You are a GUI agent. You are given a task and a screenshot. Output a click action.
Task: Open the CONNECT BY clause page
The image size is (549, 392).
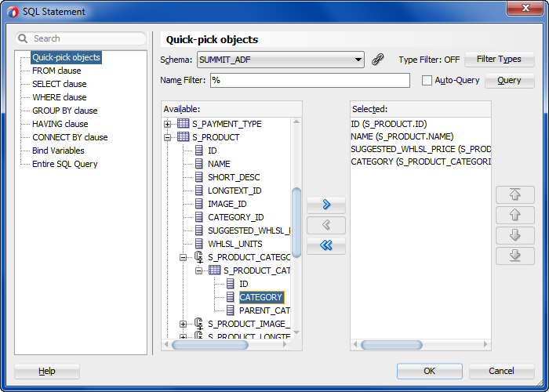[x=70, y=137]
